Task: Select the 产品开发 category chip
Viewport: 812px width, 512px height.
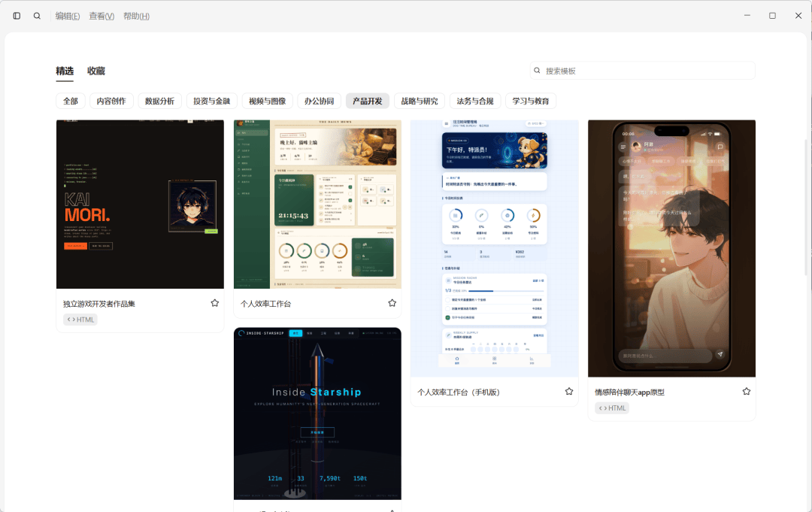Action: (x=367, y=101)
